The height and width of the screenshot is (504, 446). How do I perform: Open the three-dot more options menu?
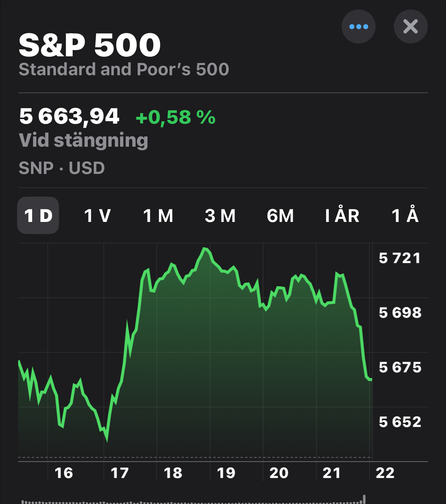[x=358, y=26]
